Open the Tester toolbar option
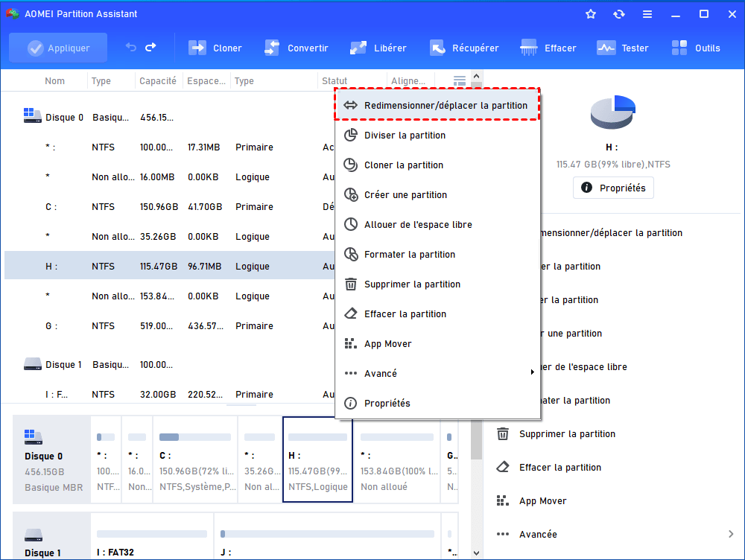 [x=622, y=48]
